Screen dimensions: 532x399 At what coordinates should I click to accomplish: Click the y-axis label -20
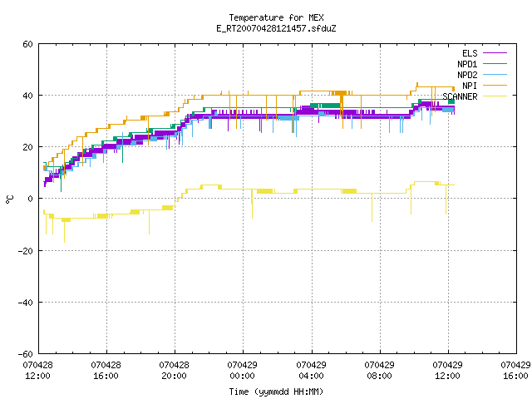coord(26,251)
